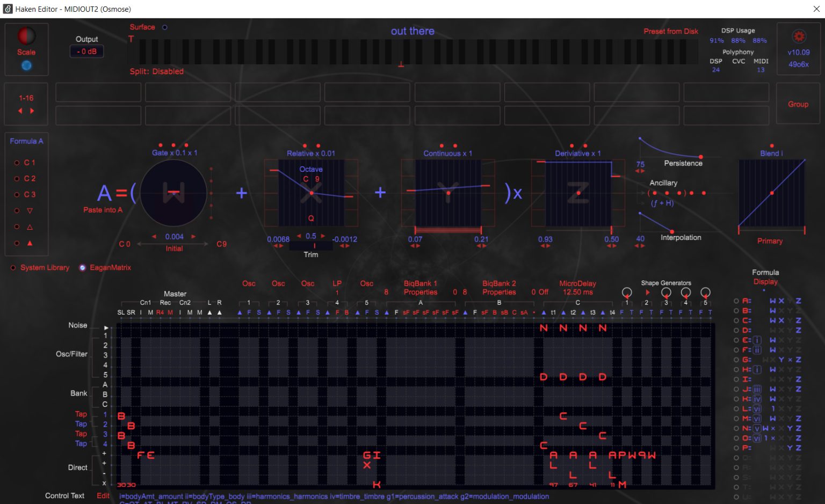Open the Osc 2 type selector
Screen dimensions: 825x504
278,283
